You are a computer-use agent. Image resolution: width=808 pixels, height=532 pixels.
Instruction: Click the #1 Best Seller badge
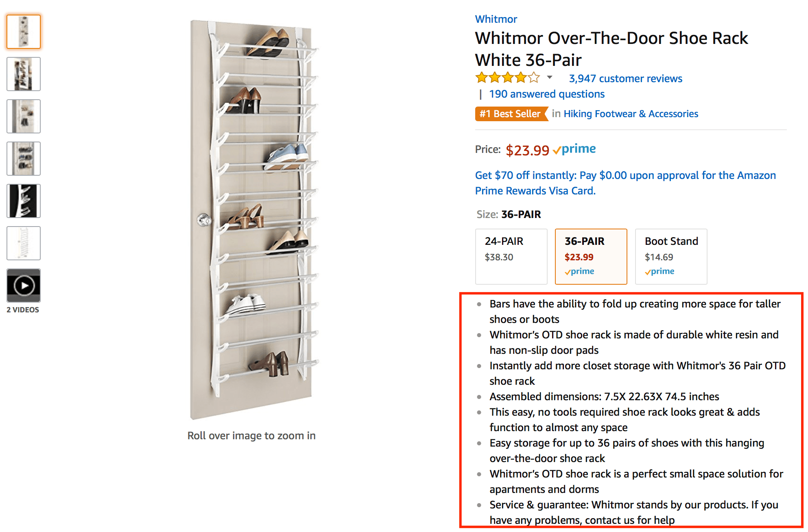coord(510,114)
